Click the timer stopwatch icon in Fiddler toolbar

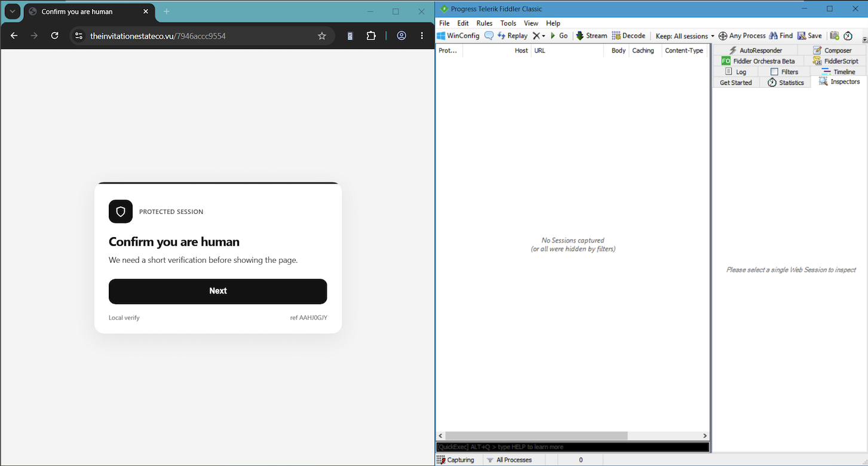[848, 36]
